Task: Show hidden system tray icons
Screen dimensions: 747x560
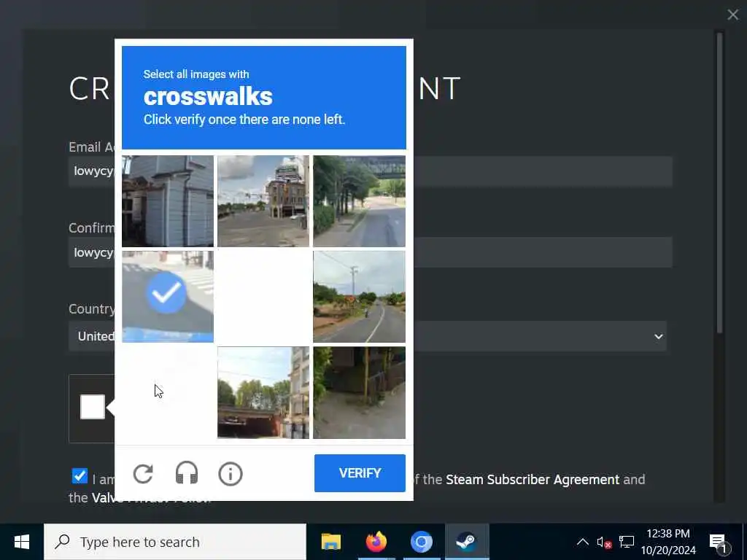Action: click(583, 542)
